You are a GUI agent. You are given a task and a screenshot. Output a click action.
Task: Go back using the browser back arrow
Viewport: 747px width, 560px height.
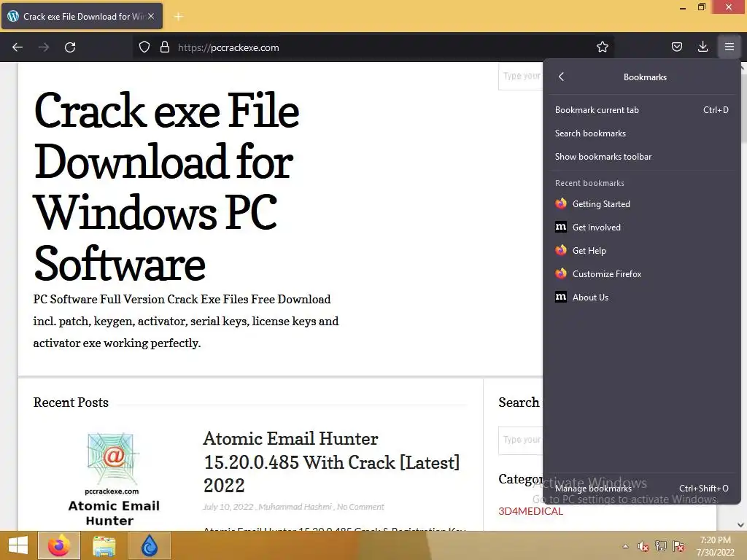[18, 47]
